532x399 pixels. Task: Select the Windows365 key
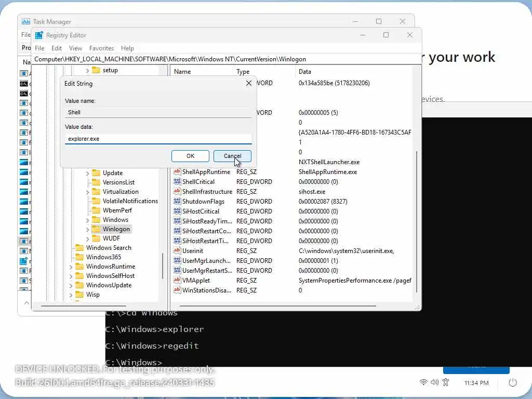(x=103, y=257)
